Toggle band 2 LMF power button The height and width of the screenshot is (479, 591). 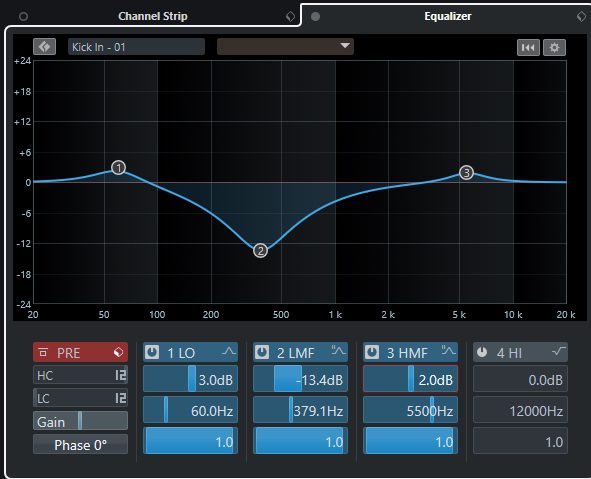point(262,352)
